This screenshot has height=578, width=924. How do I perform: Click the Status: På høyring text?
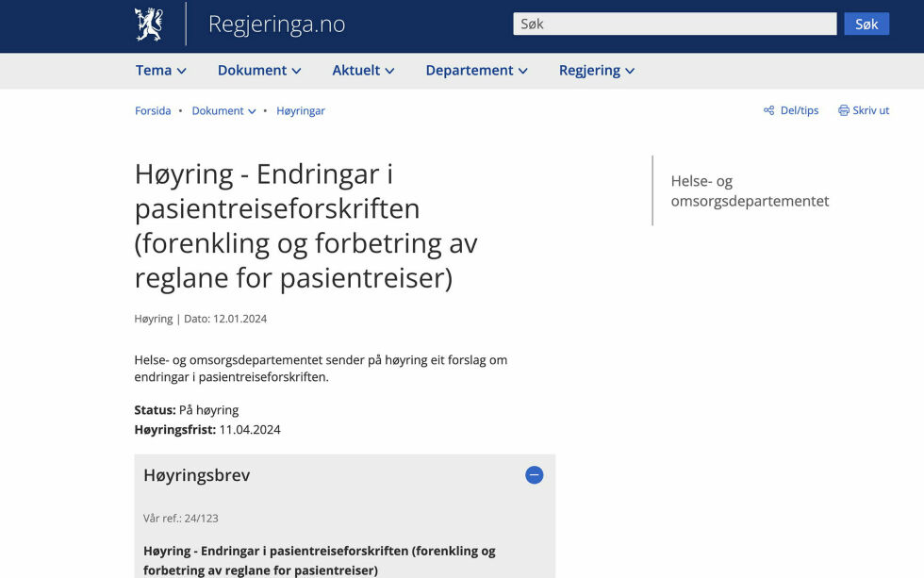coord(187,410)
